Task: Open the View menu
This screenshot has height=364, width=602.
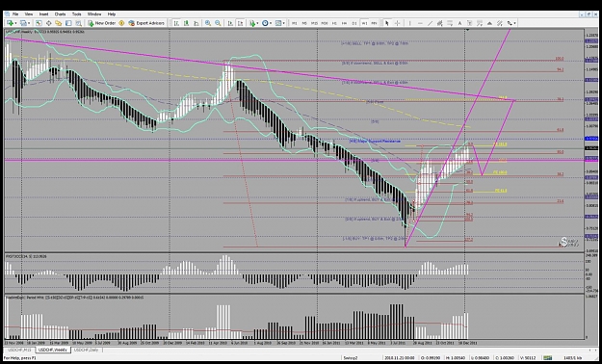Action: pyautogui.click(x=29, y=13)
